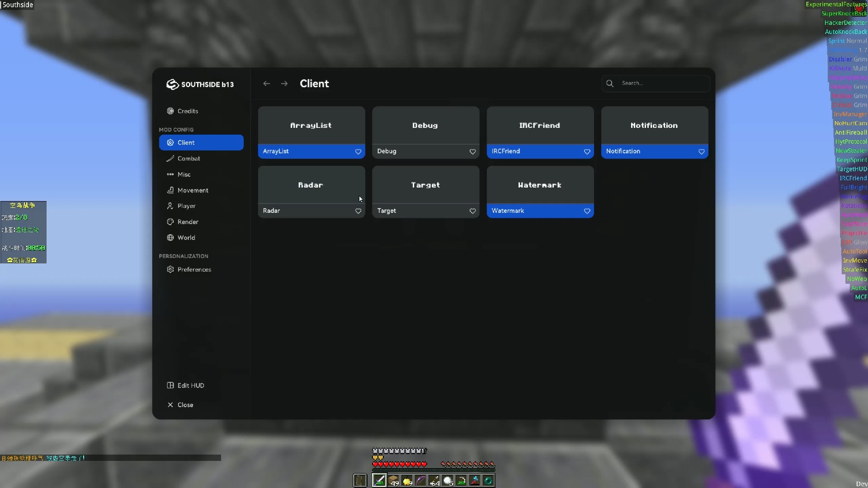Open the IRCFriend card header
868x488 pixels.
tap(540, 125)
